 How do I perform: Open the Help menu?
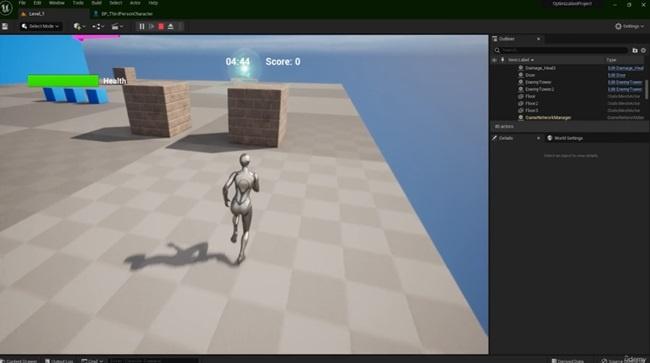tap(153, 3)
